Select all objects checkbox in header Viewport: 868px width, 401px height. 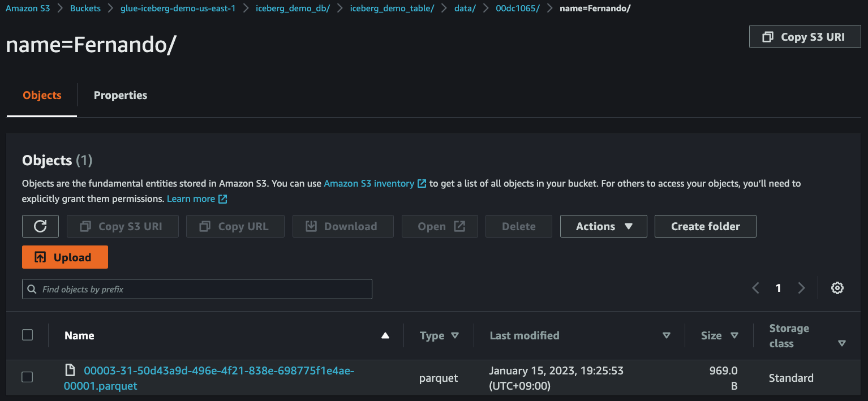[27, 335]
